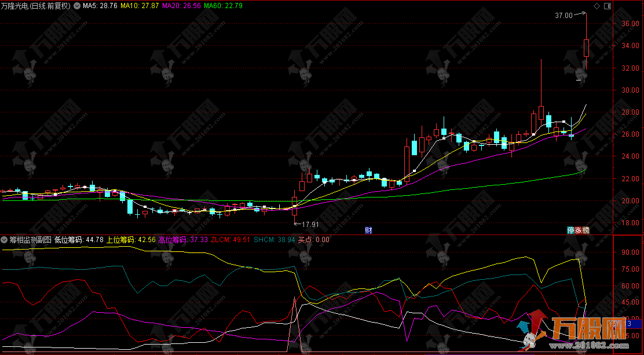
Task: Click the diamond icon at chart top-right
Action: pos(597,6)
